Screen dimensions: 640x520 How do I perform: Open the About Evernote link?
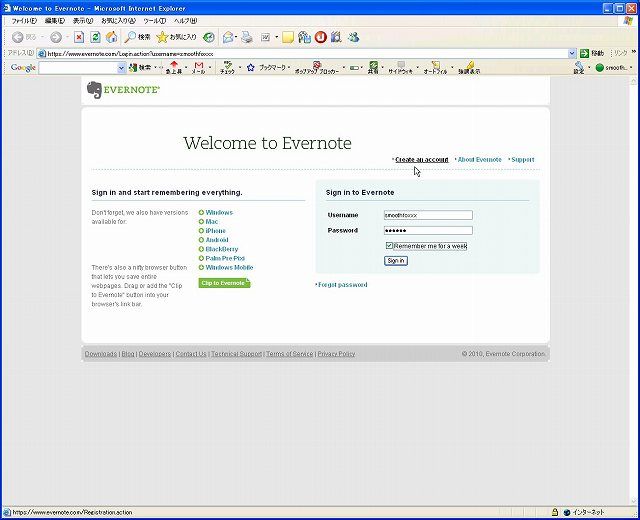coord(480,160)
